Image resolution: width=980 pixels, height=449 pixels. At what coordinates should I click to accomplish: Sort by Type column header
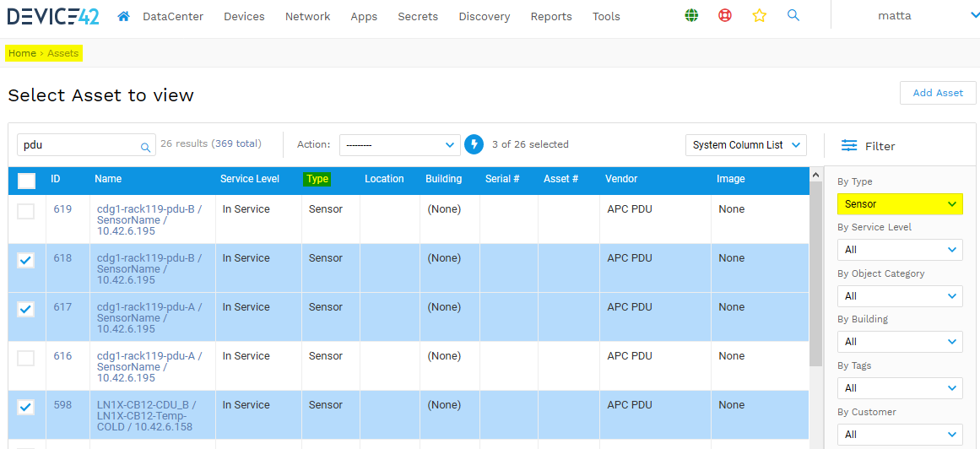[x=317, y=179]
